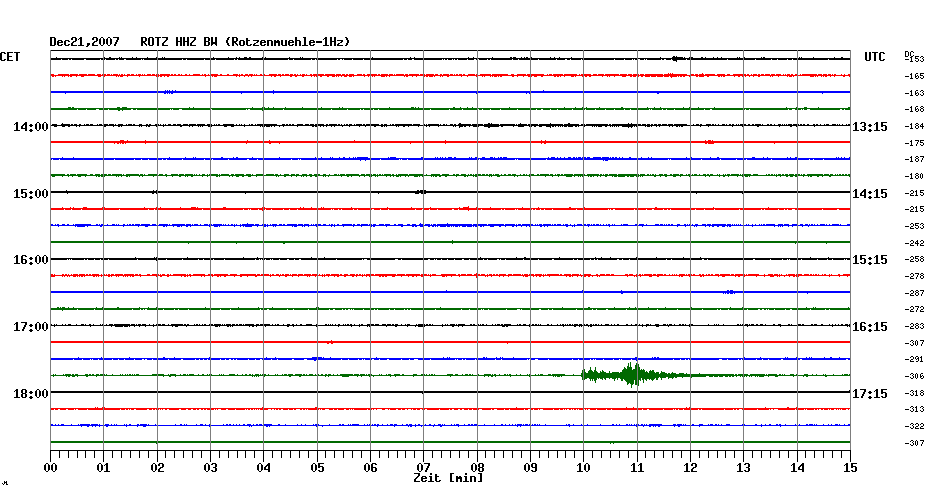Click the DC offset value -175
Screen dimensions: 930x494
click(x=915, y=143)
